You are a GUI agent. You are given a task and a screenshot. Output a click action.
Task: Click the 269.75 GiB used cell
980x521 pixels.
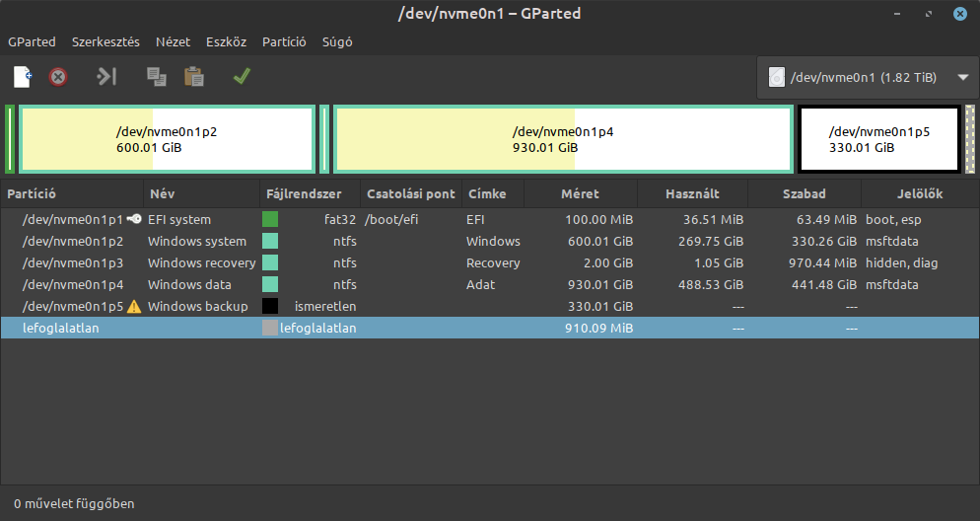[x=711, y=242]
